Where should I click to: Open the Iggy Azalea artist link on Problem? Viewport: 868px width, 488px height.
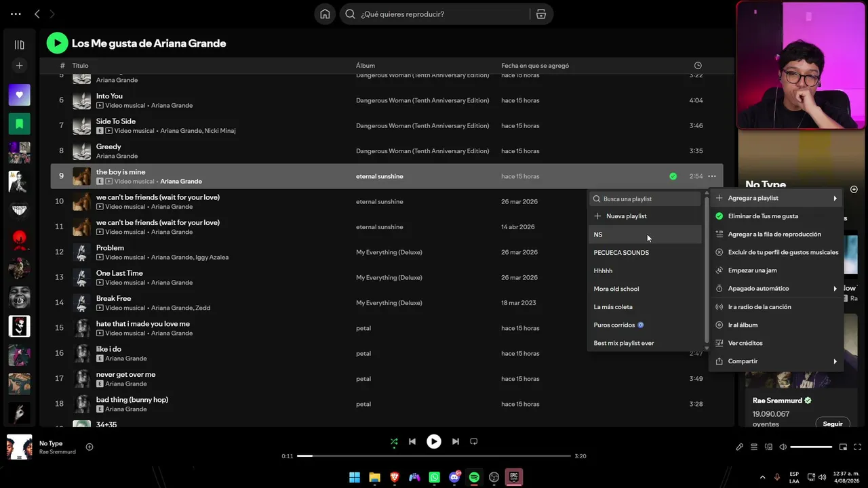(212, 258)
